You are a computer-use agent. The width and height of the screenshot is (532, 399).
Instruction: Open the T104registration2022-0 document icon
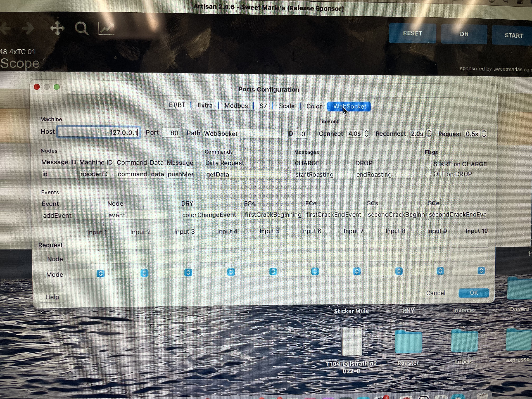click(352, 341)
